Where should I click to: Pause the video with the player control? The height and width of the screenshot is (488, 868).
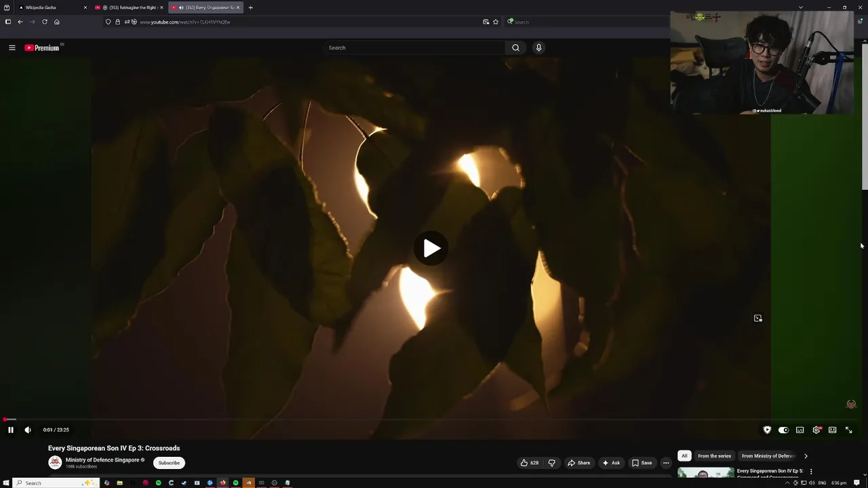11,430
